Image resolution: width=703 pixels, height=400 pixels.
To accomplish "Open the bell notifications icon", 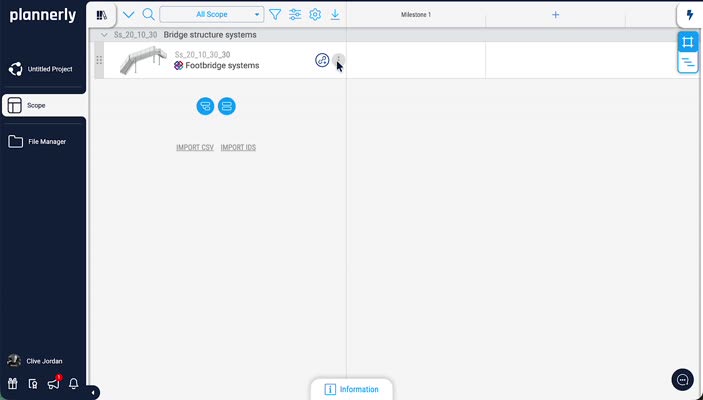I will coord(74,384).
